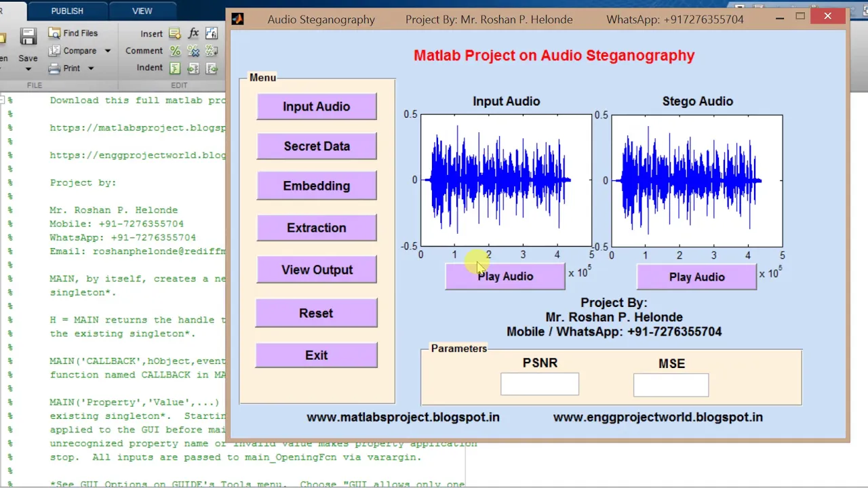Click the Stego Audio waveform plot
868x488 pixels.
click(x=697, y=180)
